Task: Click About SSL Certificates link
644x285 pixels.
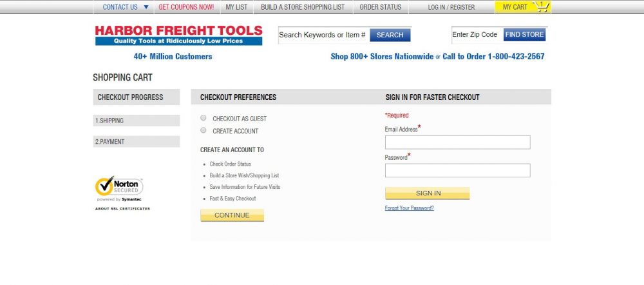Action: click(x=122, y=209)
